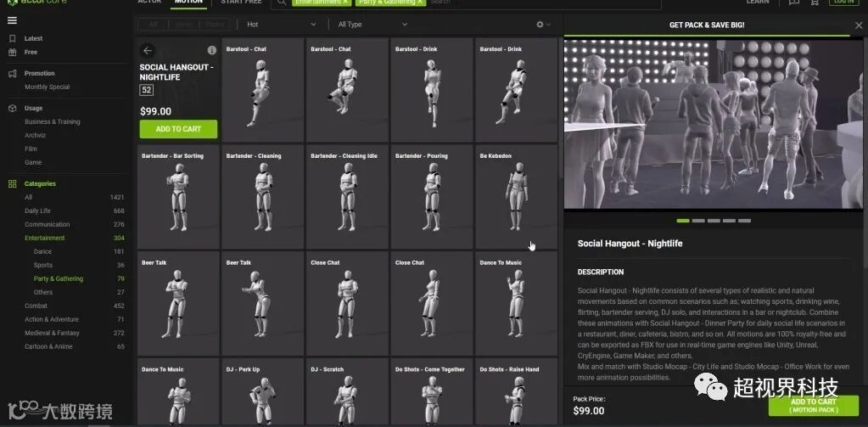The height and width of the screenshot is (427, 868).
Task: Select the DJ - Scratch motion
Action: coord(348,392)
